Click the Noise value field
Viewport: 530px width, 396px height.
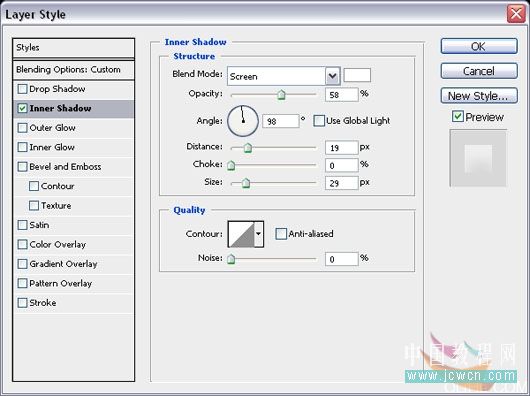coord(341,259)
